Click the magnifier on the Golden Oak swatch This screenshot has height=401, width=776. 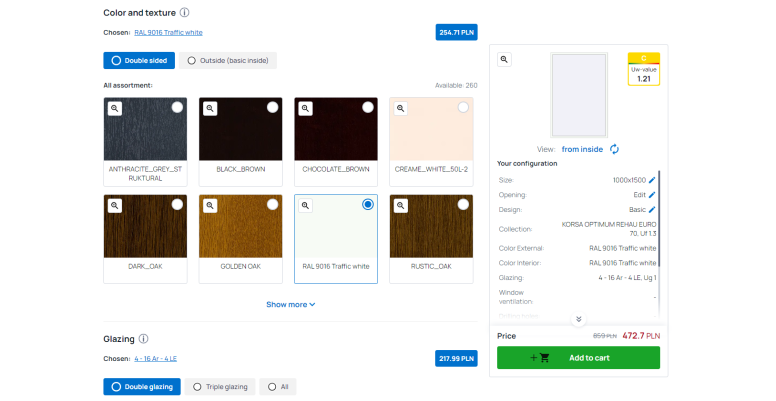(210, 205)
